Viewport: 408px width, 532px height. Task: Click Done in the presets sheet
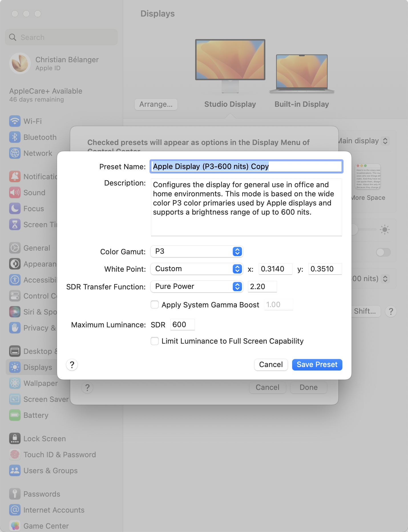[308, 388]
